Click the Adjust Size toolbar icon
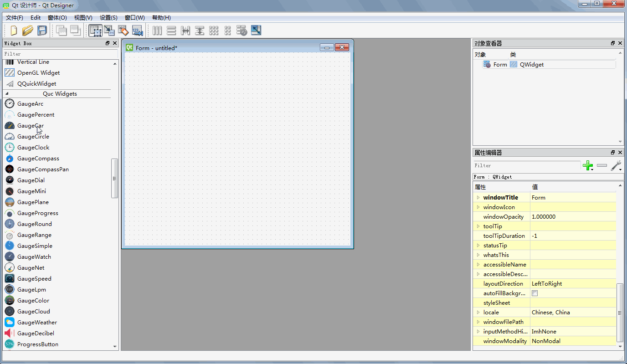 point(256,31)
